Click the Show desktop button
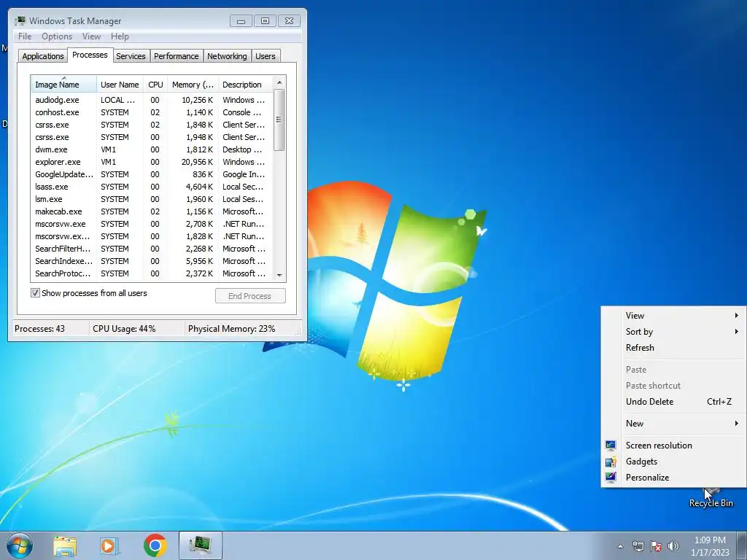 pyautogui.click(x=742, y=545)
